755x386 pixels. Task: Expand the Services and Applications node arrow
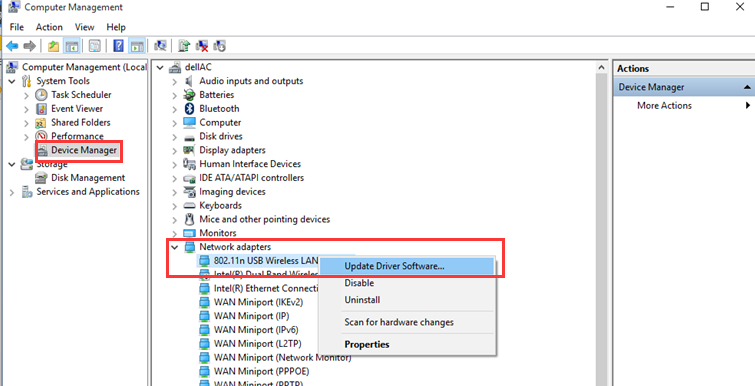coord(12,192)
